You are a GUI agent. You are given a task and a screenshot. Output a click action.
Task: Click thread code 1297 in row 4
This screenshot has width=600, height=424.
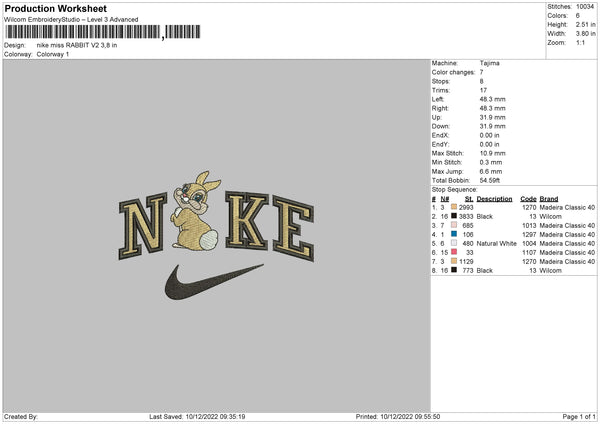point(529,235)
